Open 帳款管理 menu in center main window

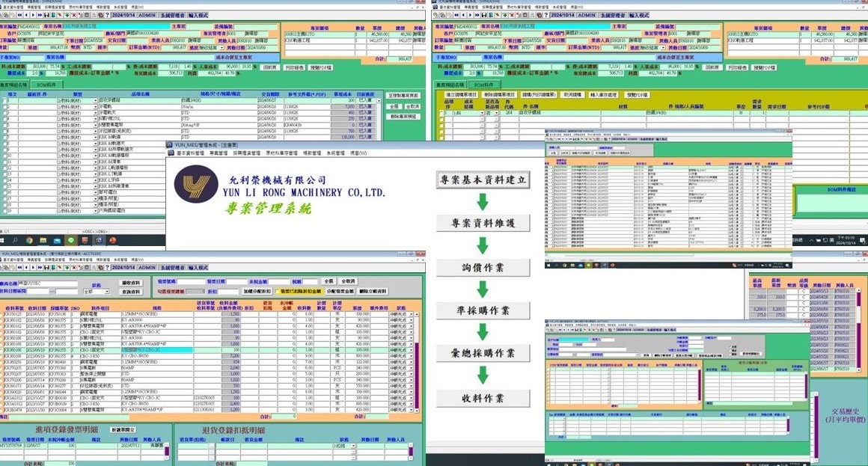tap(312, 153)
